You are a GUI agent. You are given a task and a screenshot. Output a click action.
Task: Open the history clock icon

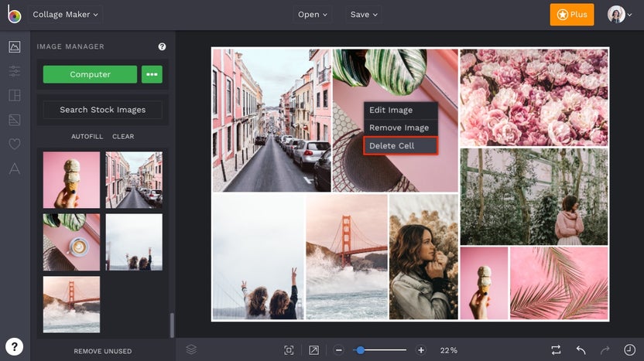[629, 350]
